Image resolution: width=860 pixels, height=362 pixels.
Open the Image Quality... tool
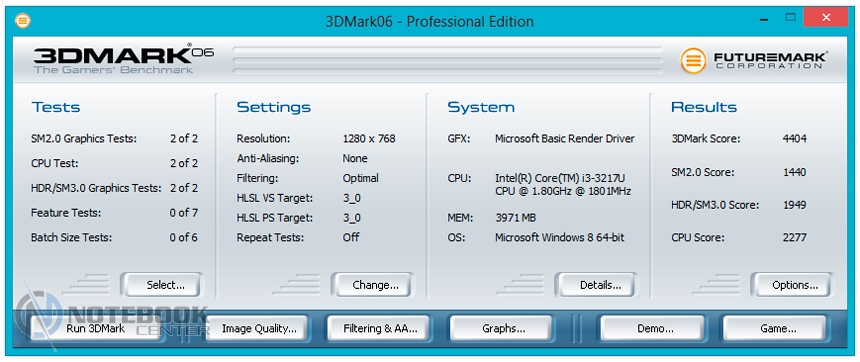[x=256, y=329]
